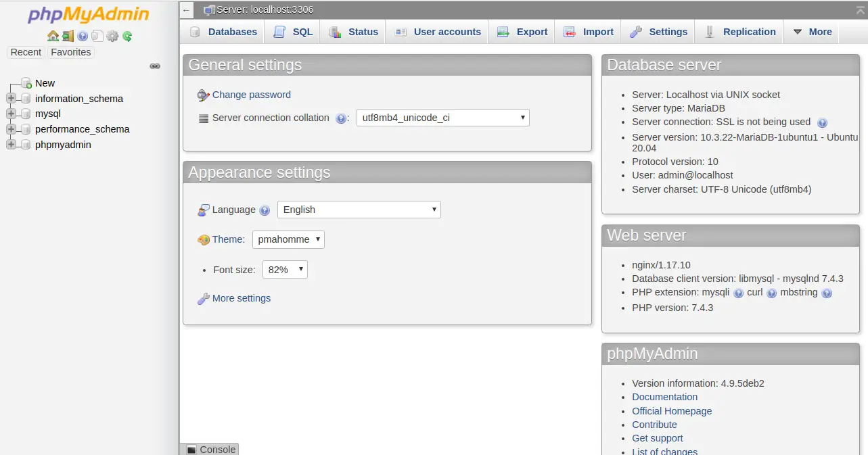Click the phpmyadmin database cylinder icon
Image resolution: width=868 pixels, height=455 pixels.
coord(26,145)
